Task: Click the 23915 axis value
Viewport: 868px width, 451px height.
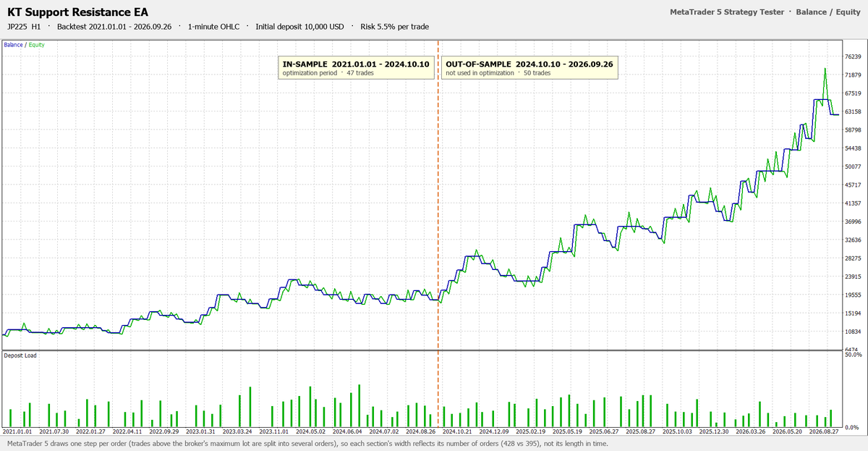Action: point(852,277)
